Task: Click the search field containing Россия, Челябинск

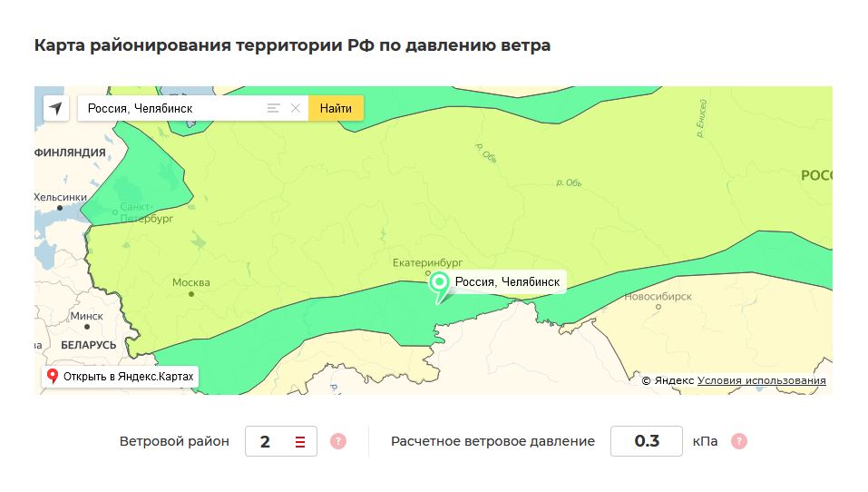Action: point(172,109)
